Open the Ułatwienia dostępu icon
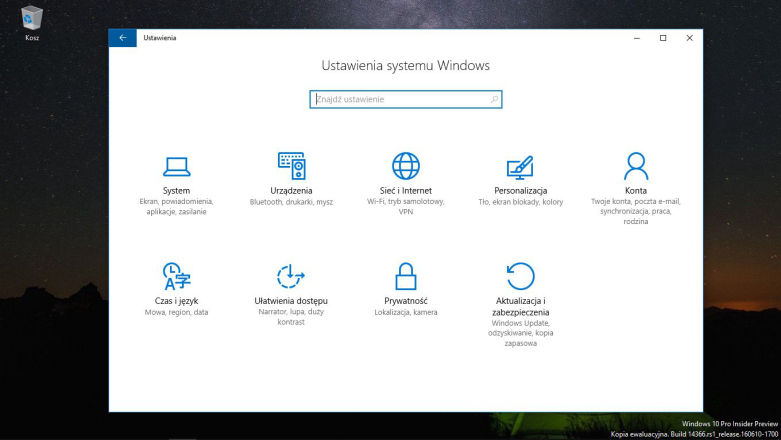Viewport: 781px width, 440px height. click(x=291, y=276)
